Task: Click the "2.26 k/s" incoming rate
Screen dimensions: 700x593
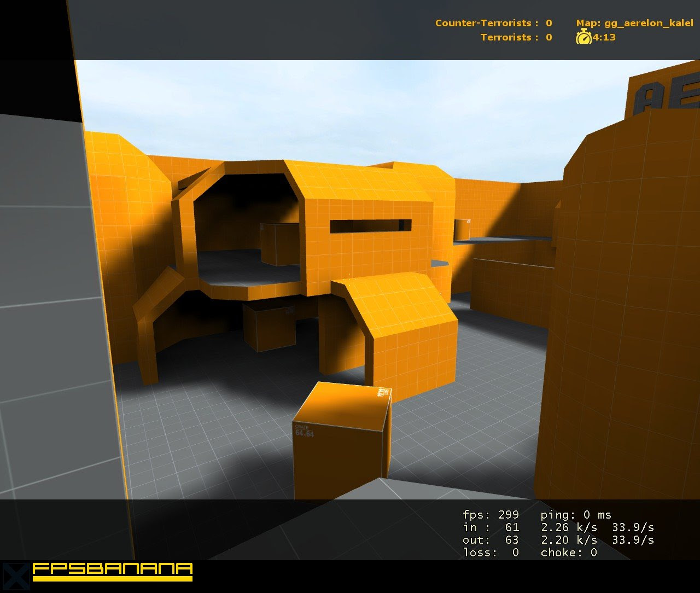Action: click(569, 527)
